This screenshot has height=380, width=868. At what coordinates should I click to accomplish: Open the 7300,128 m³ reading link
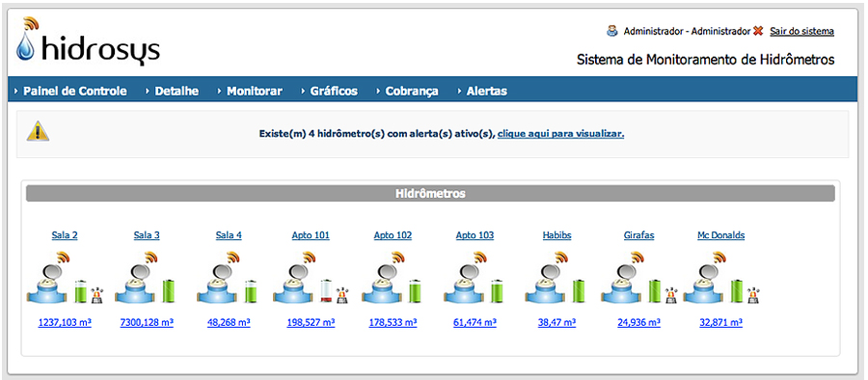[147, 322]
